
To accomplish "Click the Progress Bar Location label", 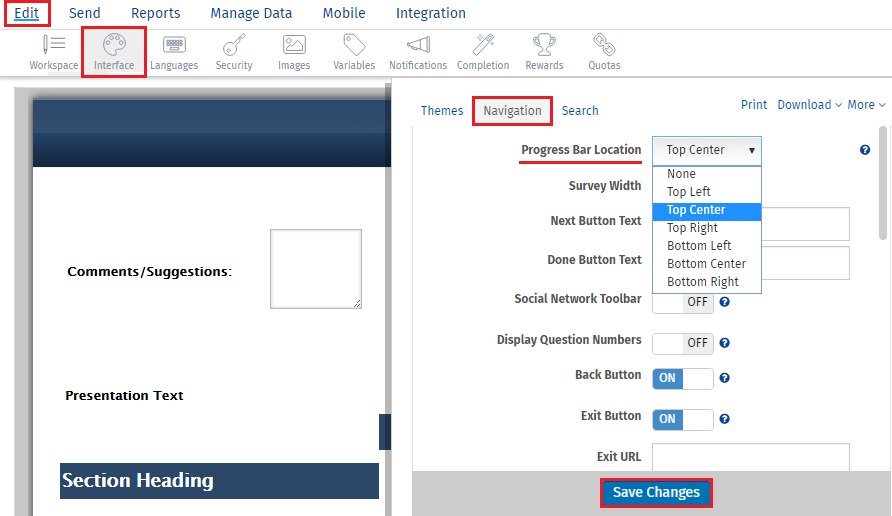I will 581,150.
